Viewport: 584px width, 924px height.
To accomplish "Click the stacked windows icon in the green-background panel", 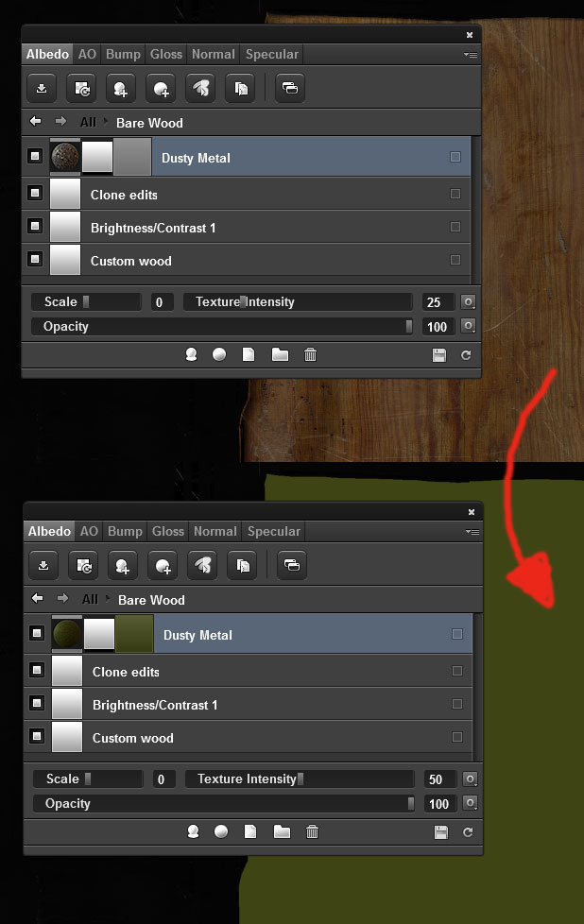I will click(292, 566).
